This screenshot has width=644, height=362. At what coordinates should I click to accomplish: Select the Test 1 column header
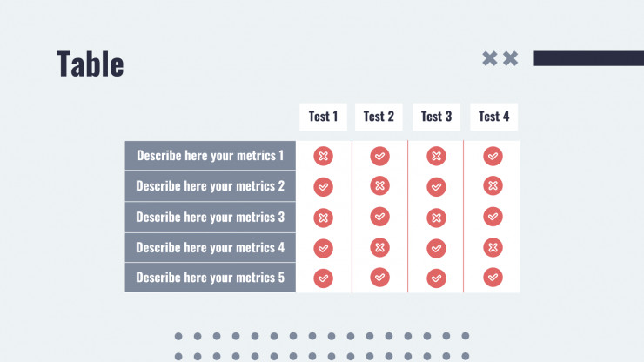point(323,117)
